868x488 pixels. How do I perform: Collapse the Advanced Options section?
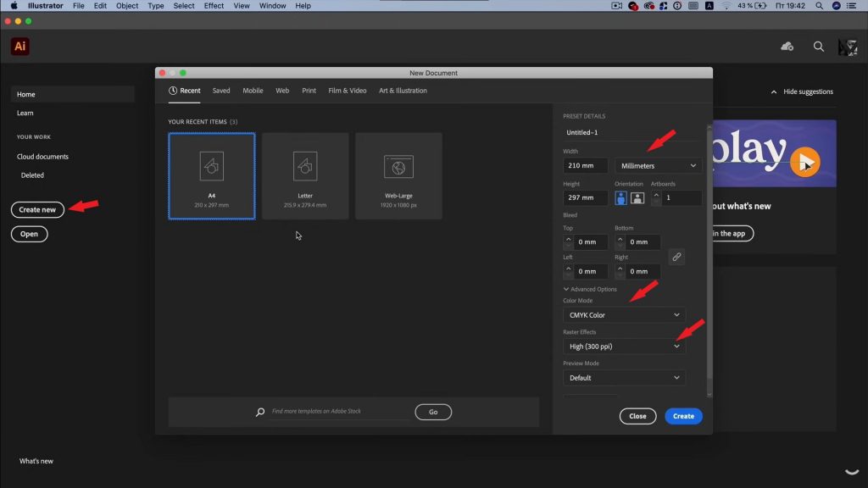pyautogui.click(x=590, y=290)
